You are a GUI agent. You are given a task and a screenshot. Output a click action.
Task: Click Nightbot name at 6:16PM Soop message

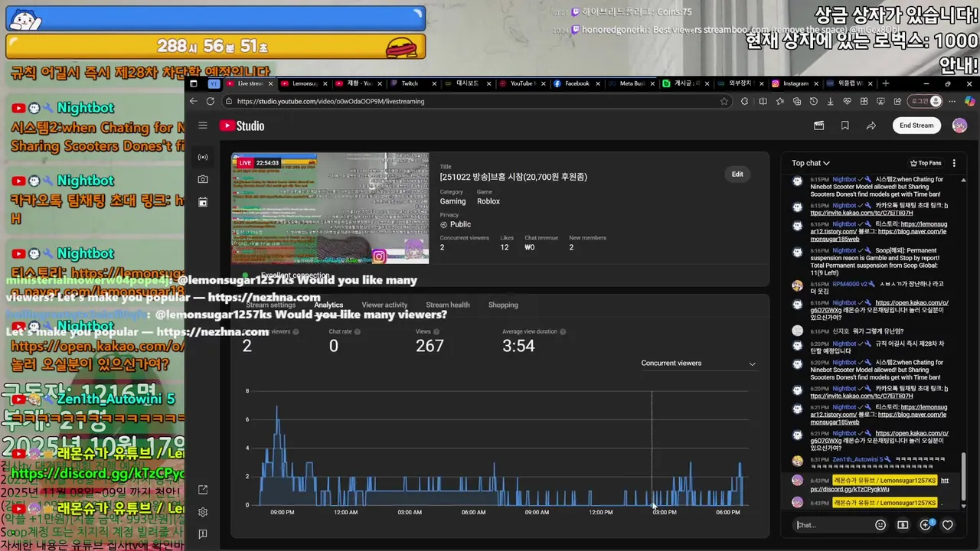tap(844, 250)
